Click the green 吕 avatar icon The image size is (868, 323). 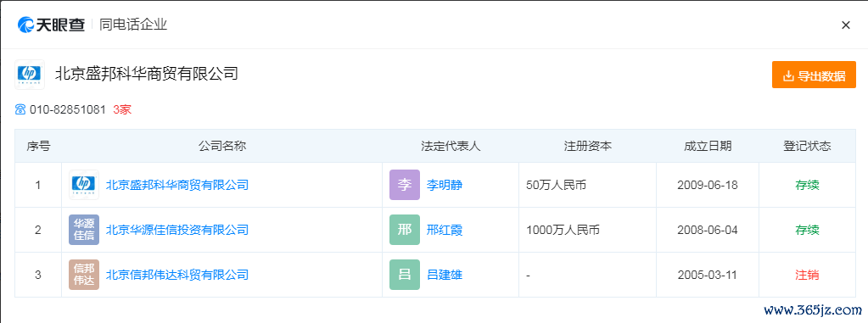coord(405,275)
